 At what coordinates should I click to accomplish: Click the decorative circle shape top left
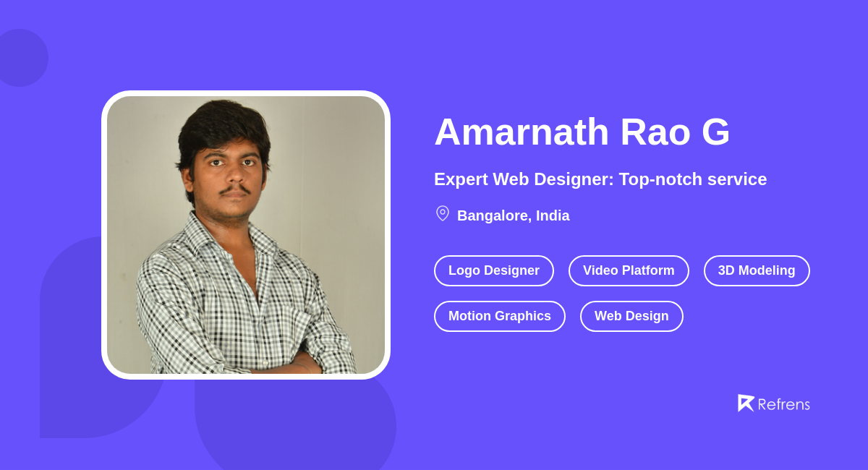click(x=24, y=56)
